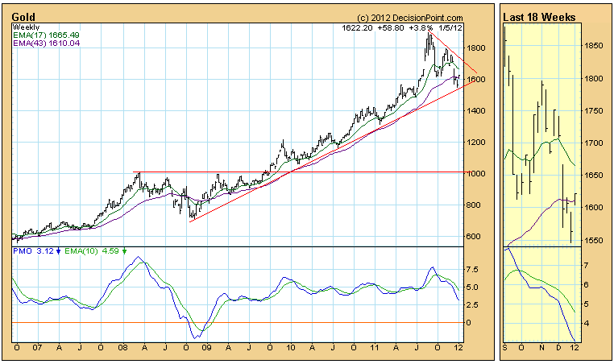This screenshot has height=364, width=614.
Task: Click the green down arrow beside EMA(10) 4.59
Action: click(125, 252)
